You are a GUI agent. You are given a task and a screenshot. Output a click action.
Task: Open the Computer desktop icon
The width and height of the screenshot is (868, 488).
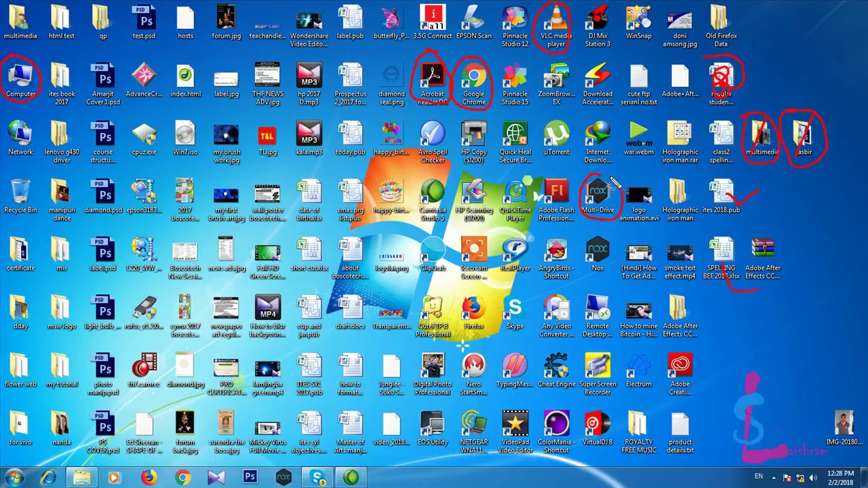[20, 81]
